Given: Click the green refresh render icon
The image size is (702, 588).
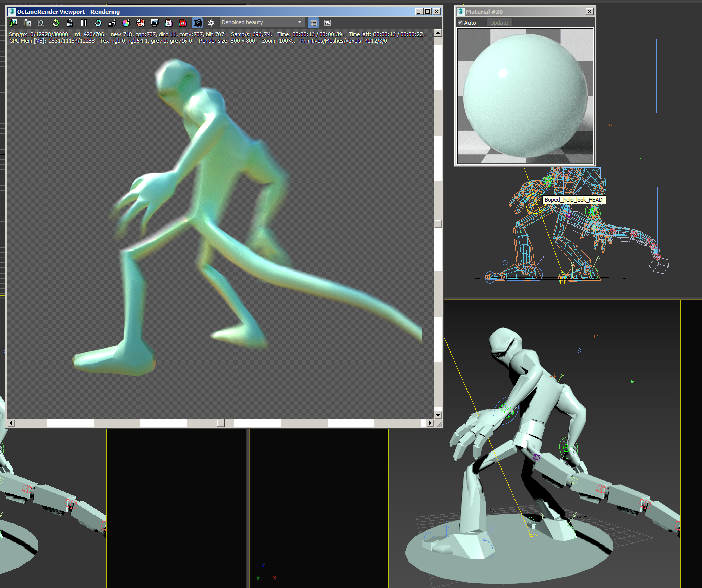Looking at the screenshot, I should coord(56,23).
